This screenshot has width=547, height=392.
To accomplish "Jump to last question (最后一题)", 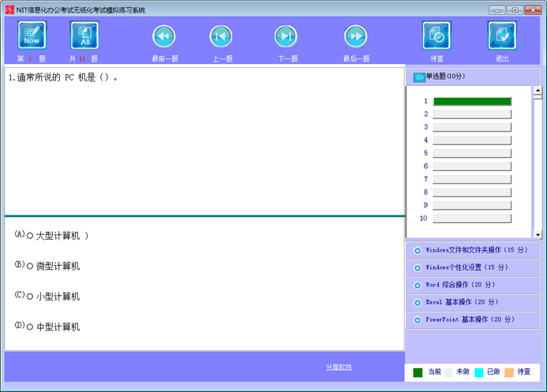I will click(355, 36).
